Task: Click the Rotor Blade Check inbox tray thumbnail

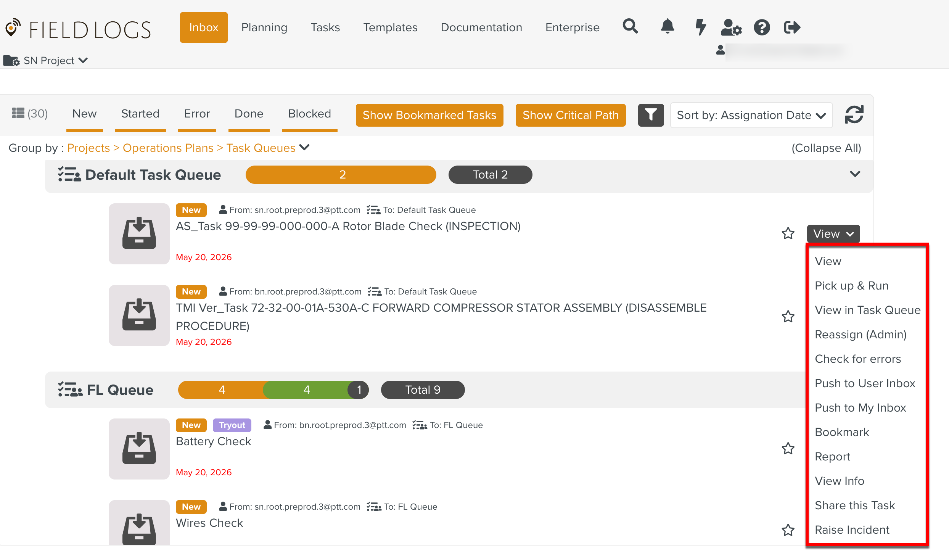Action: [x=139, y=233]
